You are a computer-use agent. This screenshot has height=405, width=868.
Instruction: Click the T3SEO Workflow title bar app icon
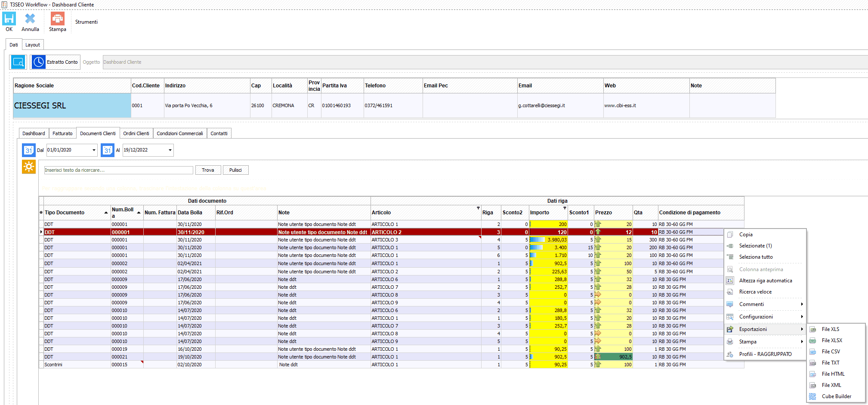4,4
